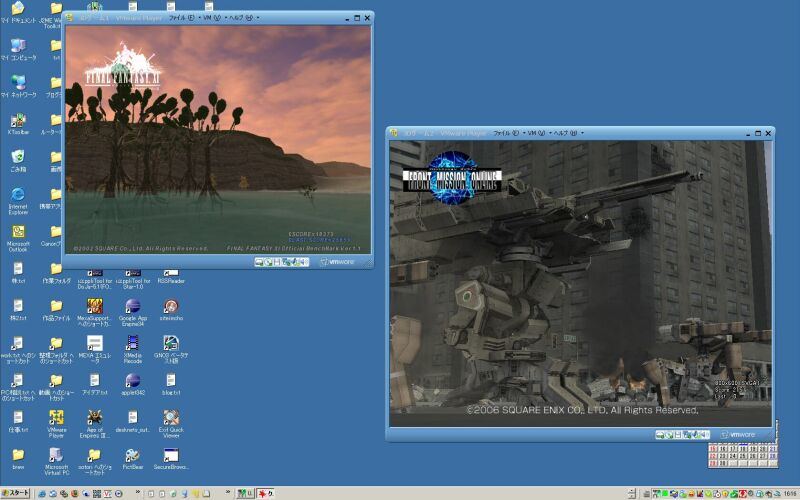Viewport: 800px width, 500px height.
Task: Launch the XMedia Recode icon
Action: [x=133, y=349]
